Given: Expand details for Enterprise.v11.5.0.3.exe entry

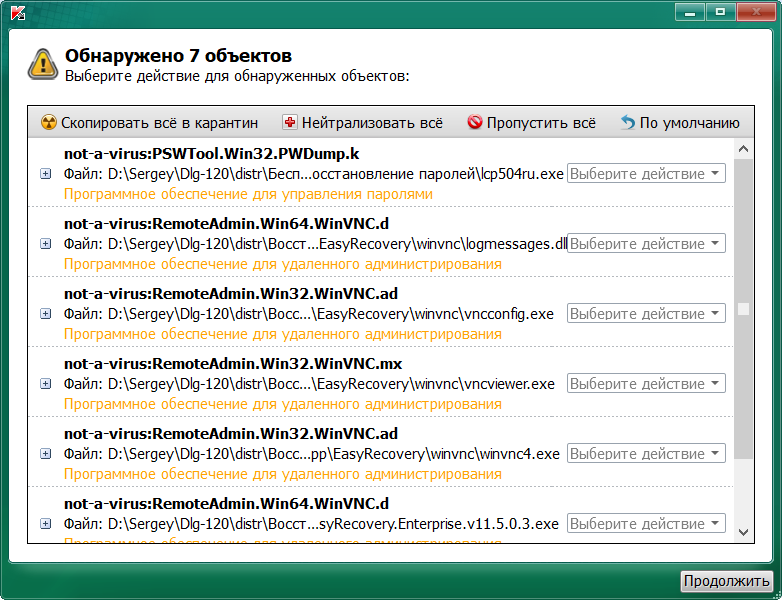Looking at the screenshot, I should (x=45, y=524).
